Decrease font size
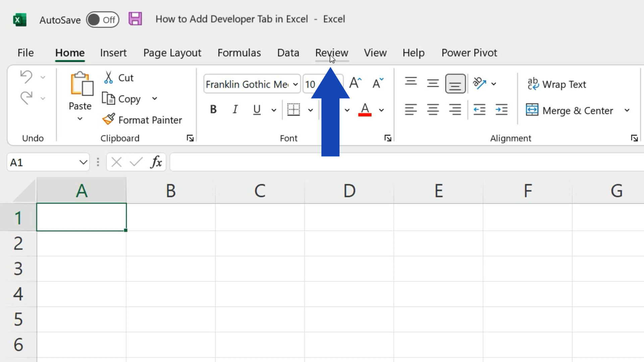Screen dimensions: 644x362 [x=378, y=83]
